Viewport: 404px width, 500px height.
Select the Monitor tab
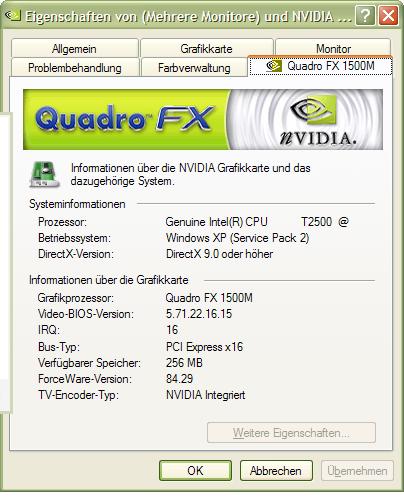[333, 49]
